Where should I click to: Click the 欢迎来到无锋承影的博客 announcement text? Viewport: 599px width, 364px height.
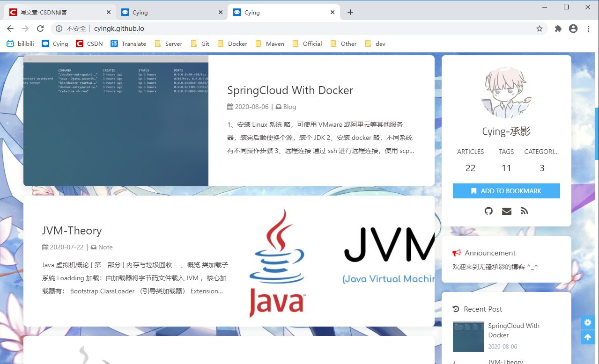click(x=495, y=267)
